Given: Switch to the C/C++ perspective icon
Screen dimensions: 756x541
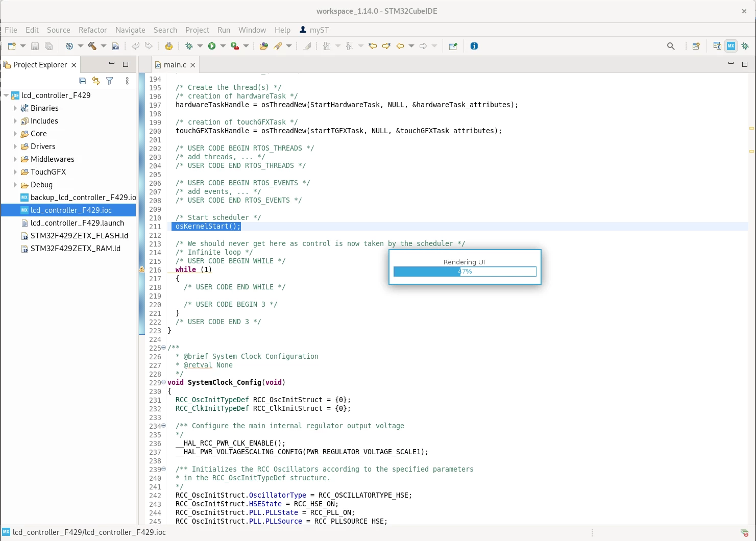Looking at the screenshot, I should [x=717, y=46].
